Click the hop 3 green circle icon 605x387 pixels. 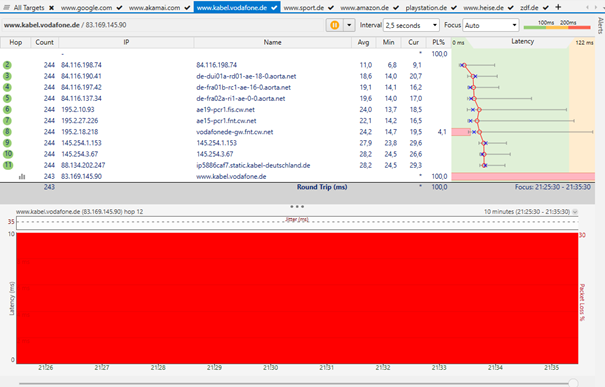click(x=7, y=76)
